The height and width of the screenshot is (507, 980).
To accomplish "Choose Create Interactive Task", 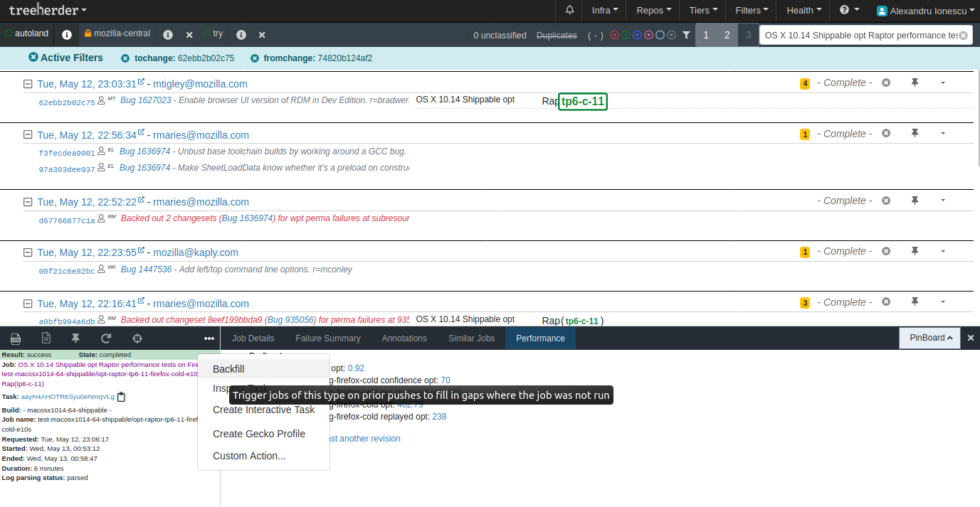I will (263, 410).
